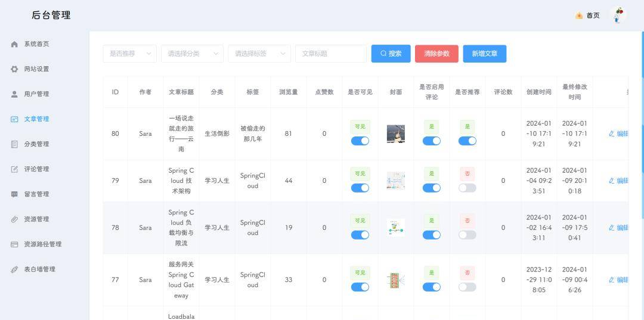The height and width of the screenshot is (320, 644).
Task: Click the magnifier icon in 搜索 button
Action: (x=383, y=54)
